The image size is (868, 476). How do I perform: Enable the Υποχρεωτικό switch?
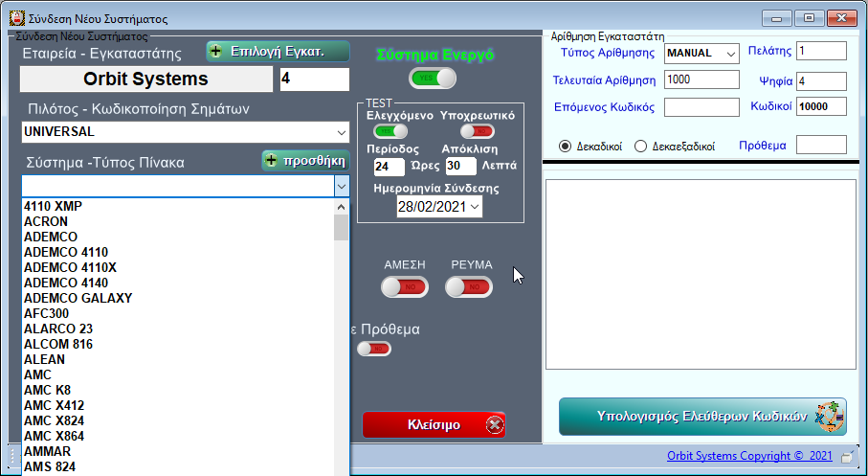coord(476,131)
